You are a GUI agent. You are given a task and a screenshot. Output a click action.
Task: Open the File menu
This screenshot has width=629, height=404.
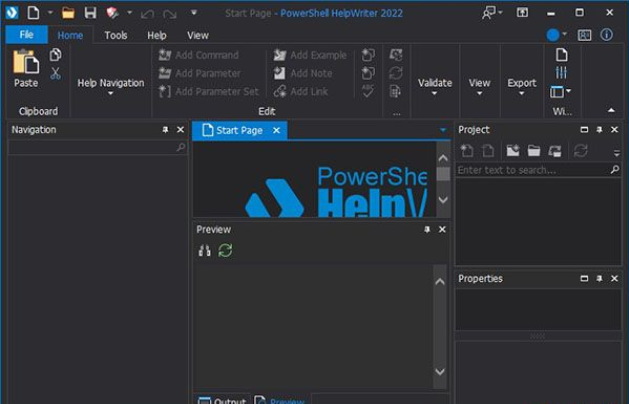point(26,35)
